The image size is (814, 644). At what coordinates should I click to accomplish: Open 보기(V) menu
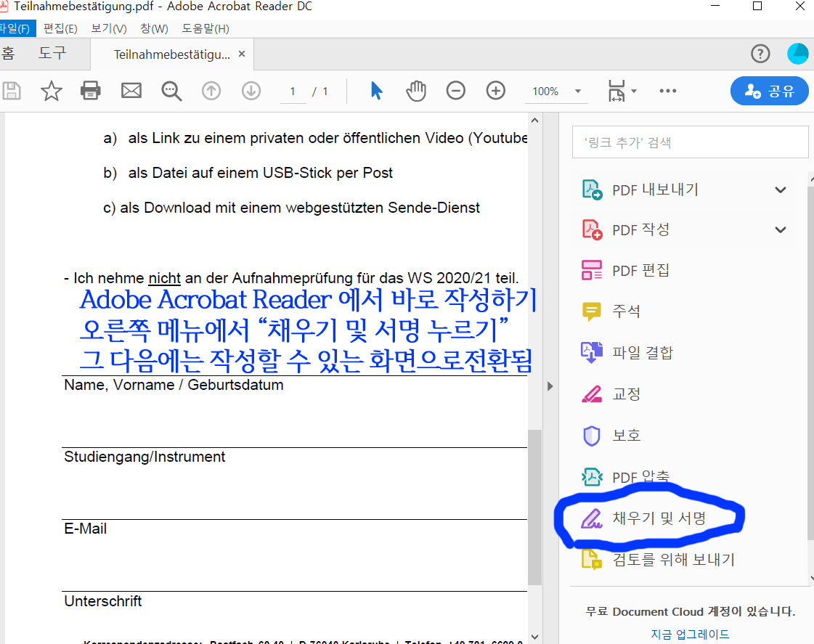point(109,28)
